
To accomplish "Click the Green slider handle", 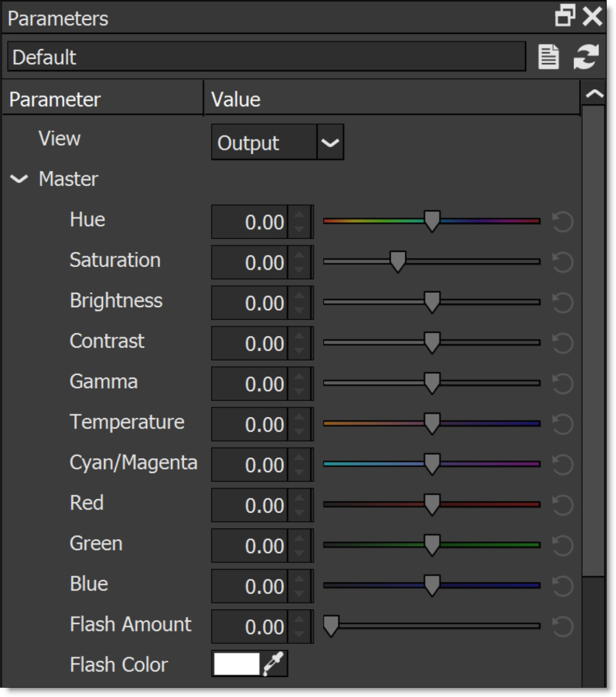I will pyautogui.click(x=432, y=544).
